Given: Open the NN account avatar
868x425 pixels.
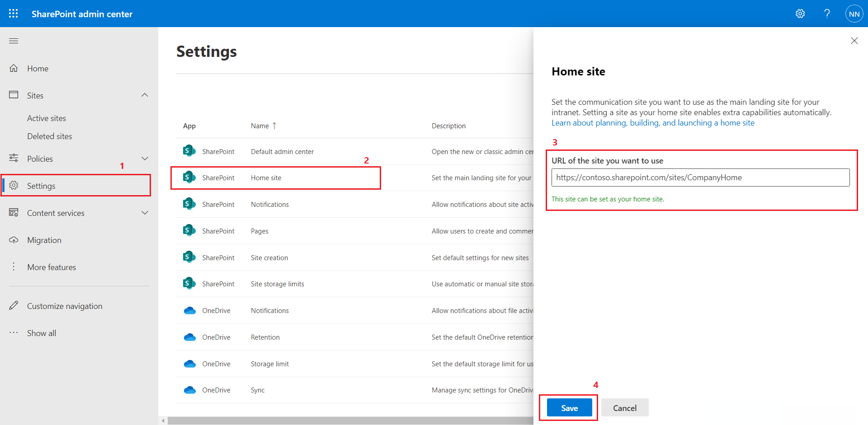Looking at the screenshot, I should (x=854, y=14).
